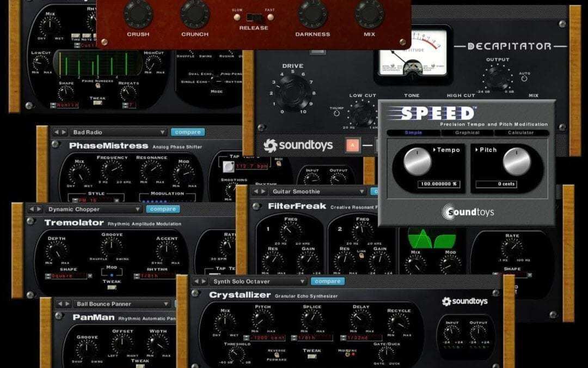Open the Shape dropdown arrow in Tremolator
This screenshot has width=588, height=368.
coord(90,276)
